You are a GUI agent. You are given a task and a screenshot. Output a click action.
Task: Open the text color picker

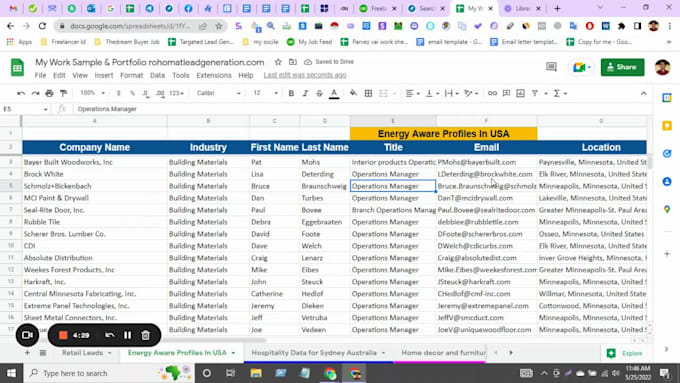334,93
